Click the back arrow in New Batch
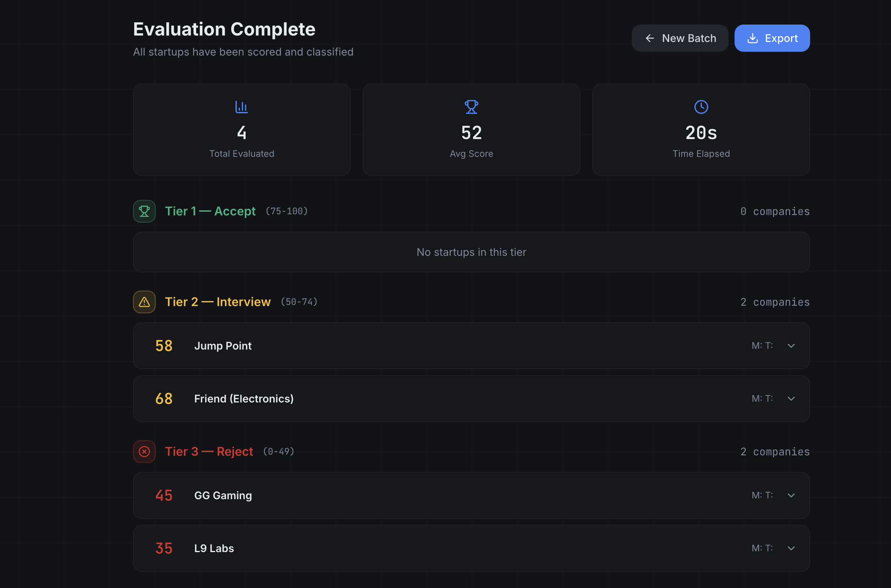891x588 pixels. [x=650, y=38]
